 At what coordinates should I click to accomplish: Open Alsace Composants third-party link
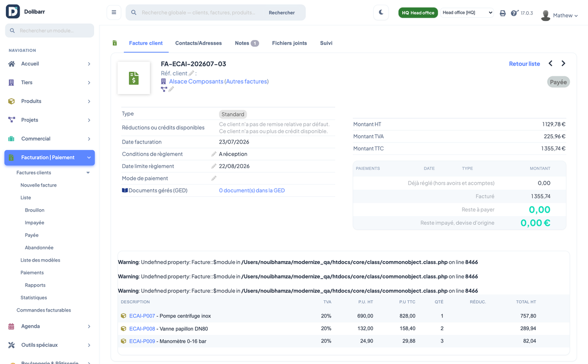click(x=196, y=81)
